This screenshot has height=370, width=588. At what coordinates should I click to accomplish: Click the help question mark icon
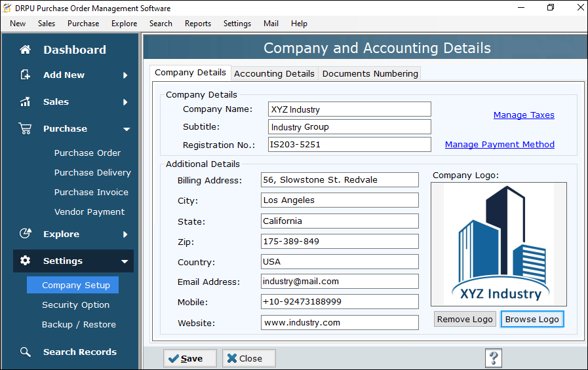[494, 358]
